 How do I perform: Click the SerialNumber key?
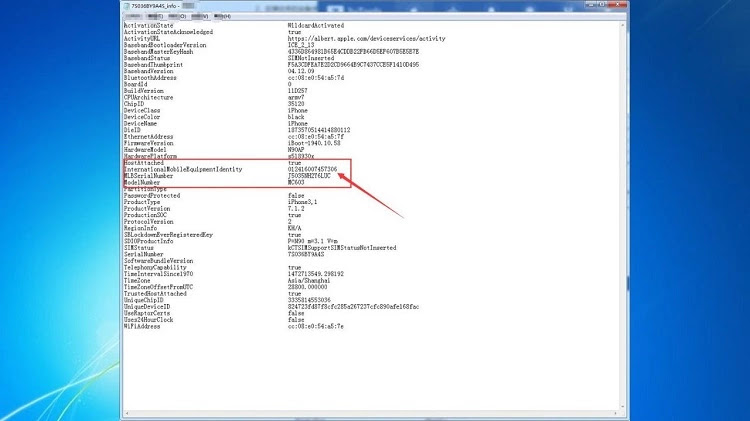pos(143,255)
